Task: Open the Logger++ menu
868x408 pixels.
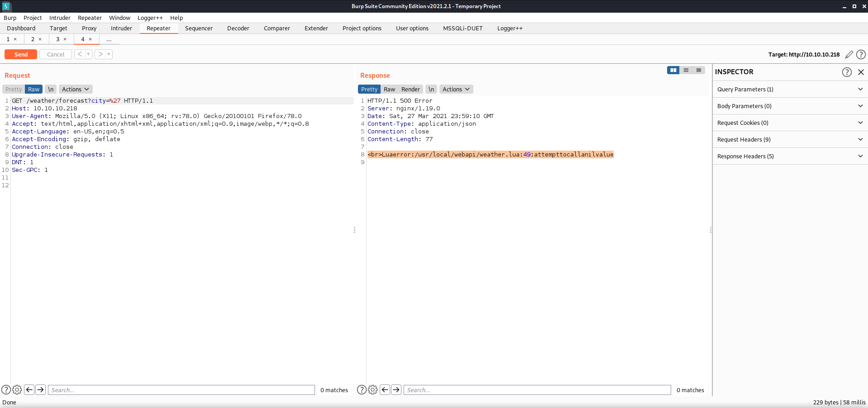Action: 150,18
